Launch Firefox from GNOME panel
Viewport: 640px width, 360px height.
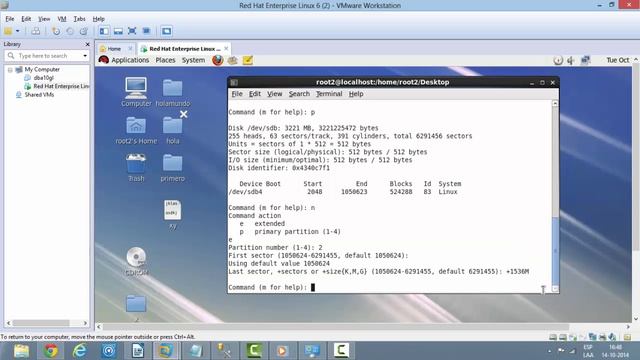coord(218,60)
